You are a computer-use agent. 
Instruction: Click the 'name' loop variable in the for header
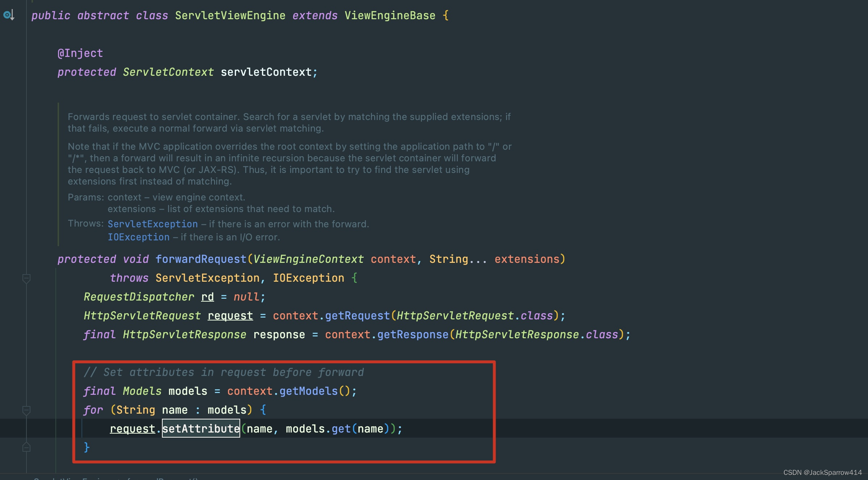pos(175,410)
